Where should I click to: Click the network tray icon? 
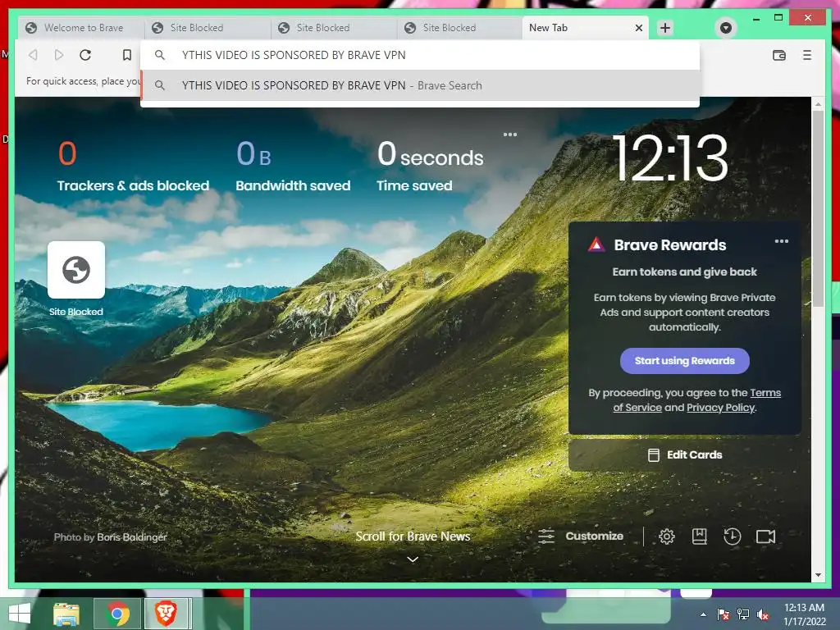[743, 614]
